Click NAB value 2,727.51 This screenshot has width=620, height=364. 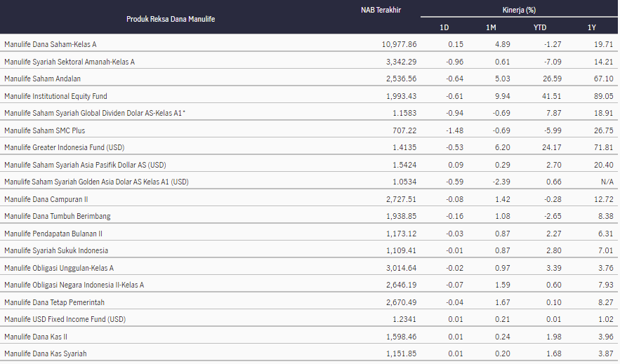(402, 199)
